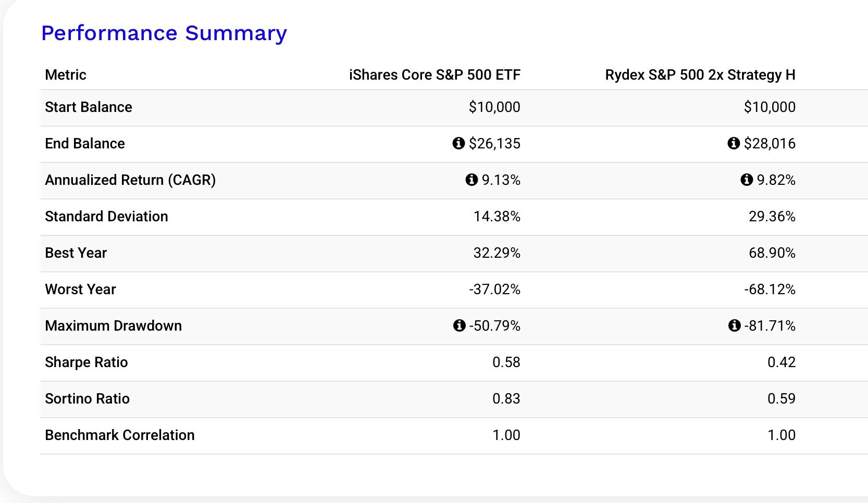Click the Sharpe Ratio row label
The image size is (868, 503).
point(86,362)
